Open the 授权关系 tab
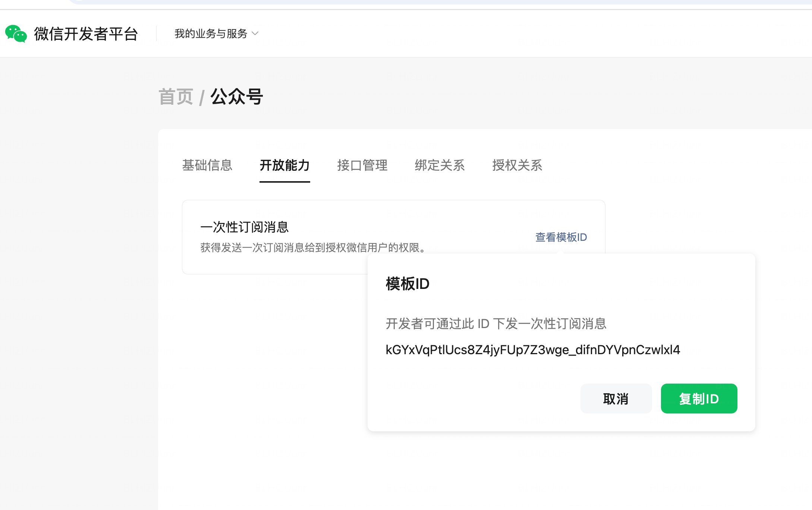 517,165
